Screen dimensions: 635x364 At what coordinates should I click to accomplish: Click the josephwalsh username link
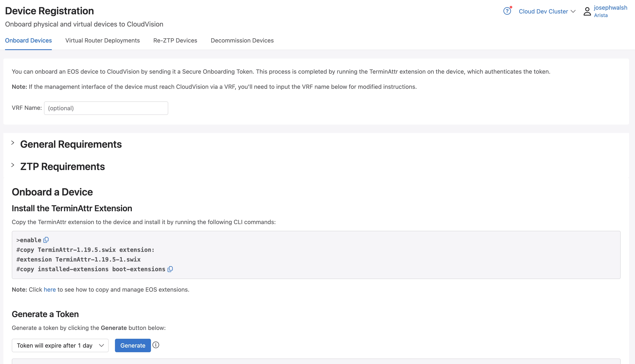[611, 8]
